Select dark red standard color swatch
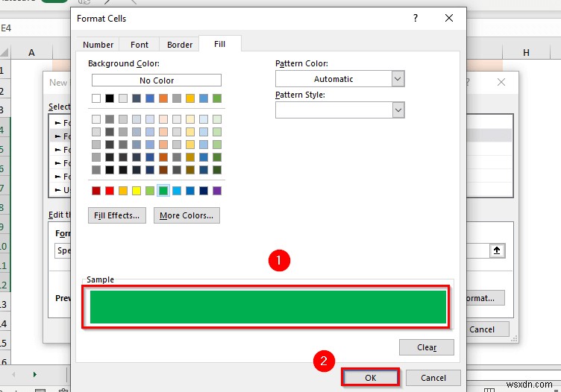561x392 pixels. point(96,191)
